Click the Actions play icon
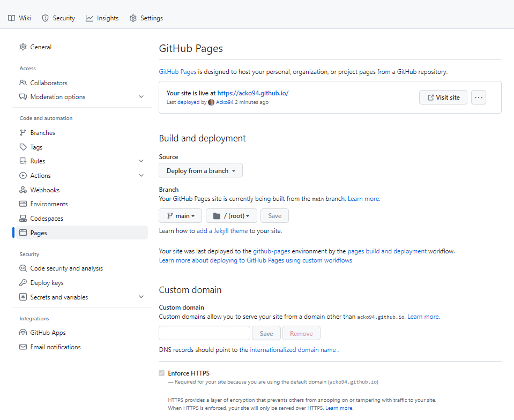 pyautogui.click(x=23, y=175)
